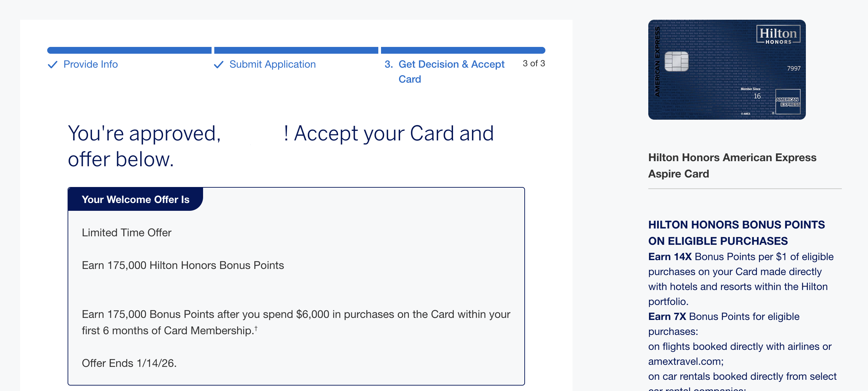The width and height of the screenshot is (868, 391).
Task: Click the Member Since 16 mark on card
Action: click(751, 93)
